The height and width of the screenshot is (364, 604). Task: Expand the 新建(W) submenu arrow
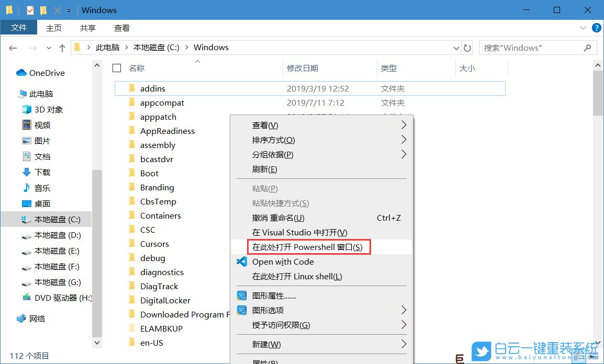(x=403, y=345)
